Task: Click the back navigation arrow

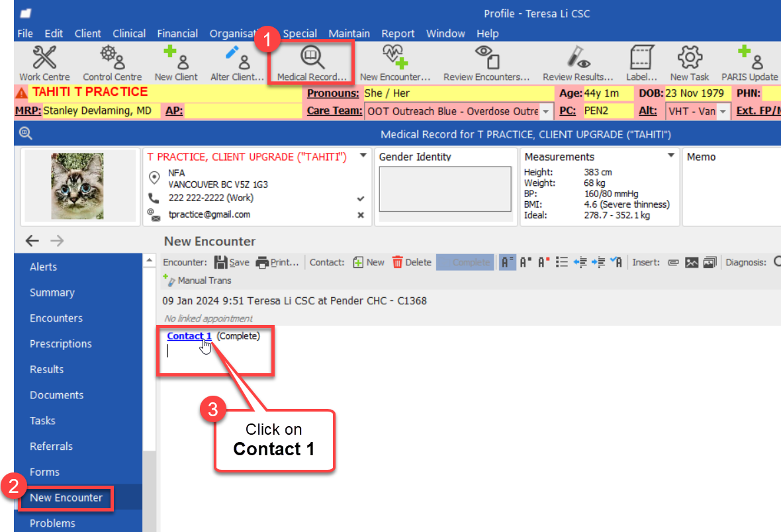Action: tap(32, 242)
